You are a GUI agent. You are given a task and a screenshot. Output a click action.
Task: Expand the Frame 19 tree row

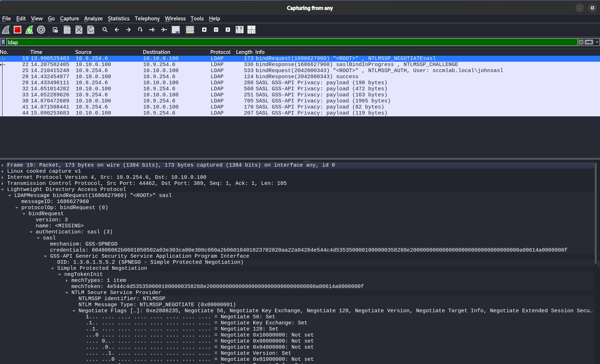pyautogui.click(x=3, y=165)
